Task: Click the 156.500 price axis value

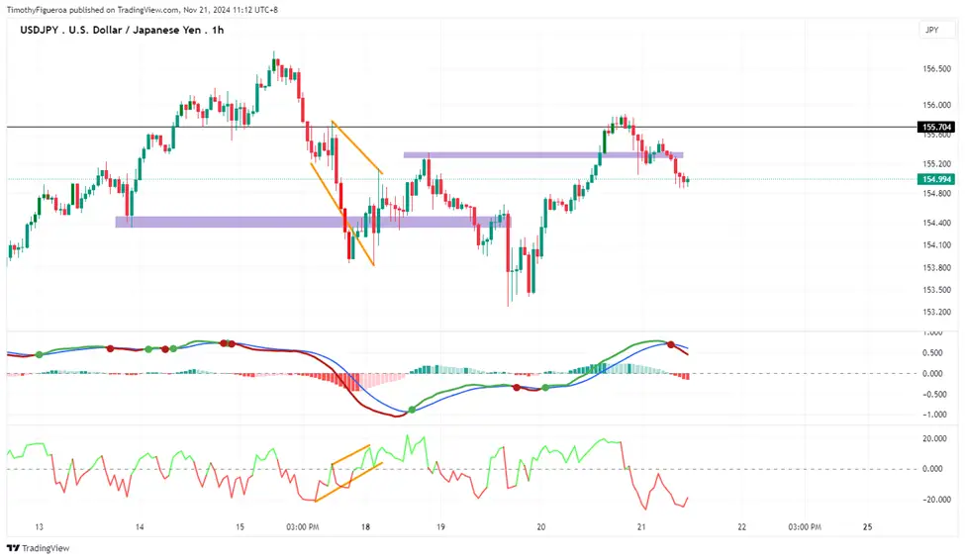Action: coord(936,69)
